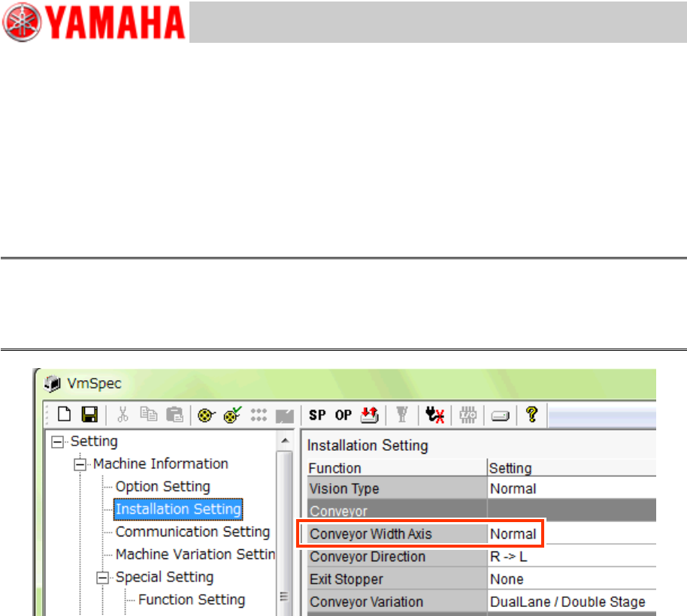Collapse the Setting tree root node
Image resolution: width=687 pixels, height=616 pixels.
[57, 442]
